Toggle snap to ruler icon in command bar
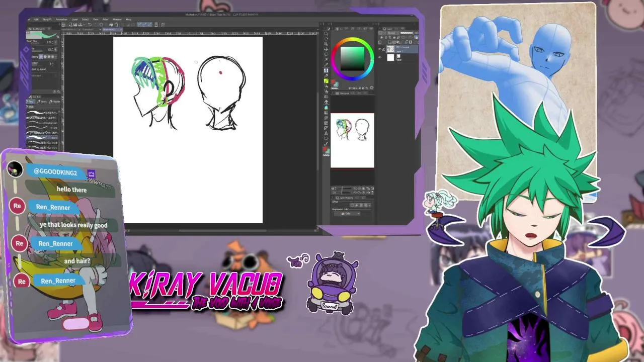Image resolution: width=644 pixels, height=362 pixels. point(140,25)
